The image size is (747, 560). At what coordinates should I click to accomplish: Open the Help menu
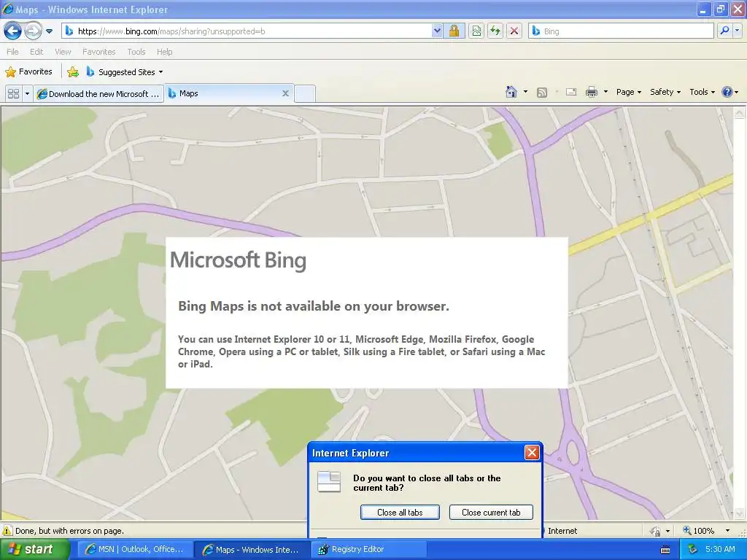click(164, 52)
